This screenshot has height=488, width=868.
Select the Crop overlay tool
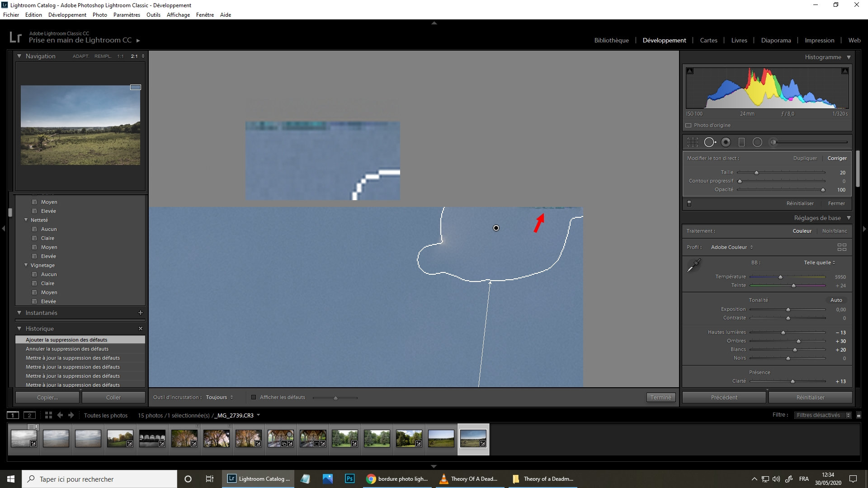pyautogui.click(x=693, y=142)
